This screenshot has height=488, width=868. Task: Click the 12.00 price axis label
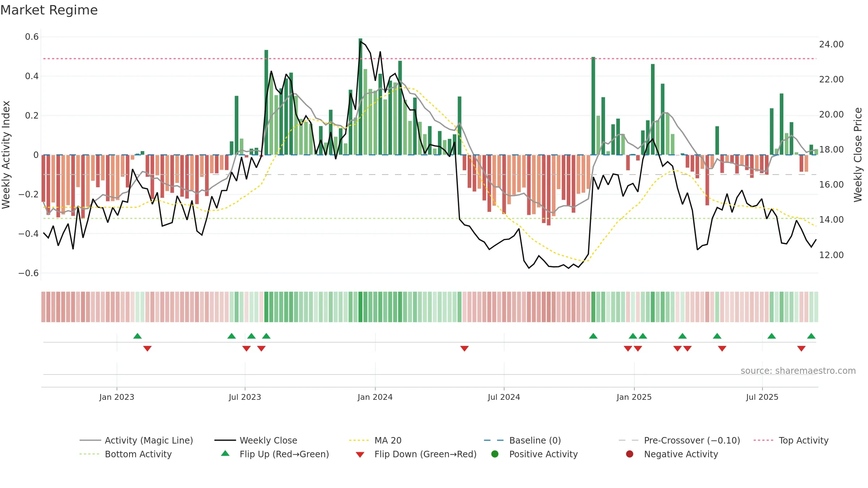pyautogui.click(x=831, y=255)
